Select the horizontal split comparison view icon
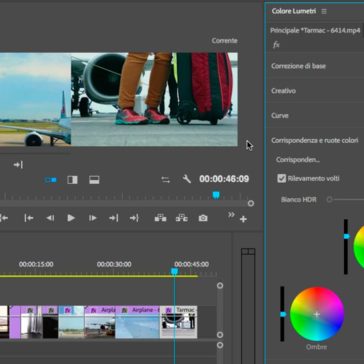Screen dimensions: 364x364 pyautogui.click(x=94, y=180)
